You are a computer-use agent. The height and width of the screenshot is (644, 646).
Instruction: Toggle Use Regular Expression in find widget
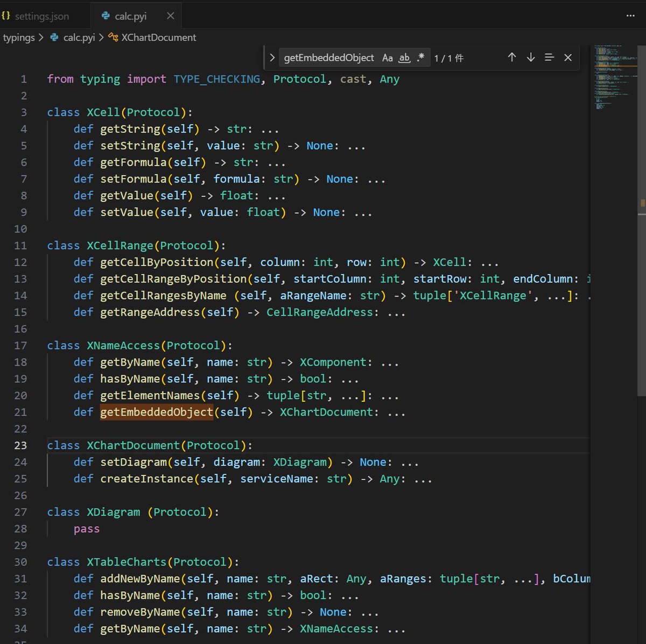(x=420, y=58)
